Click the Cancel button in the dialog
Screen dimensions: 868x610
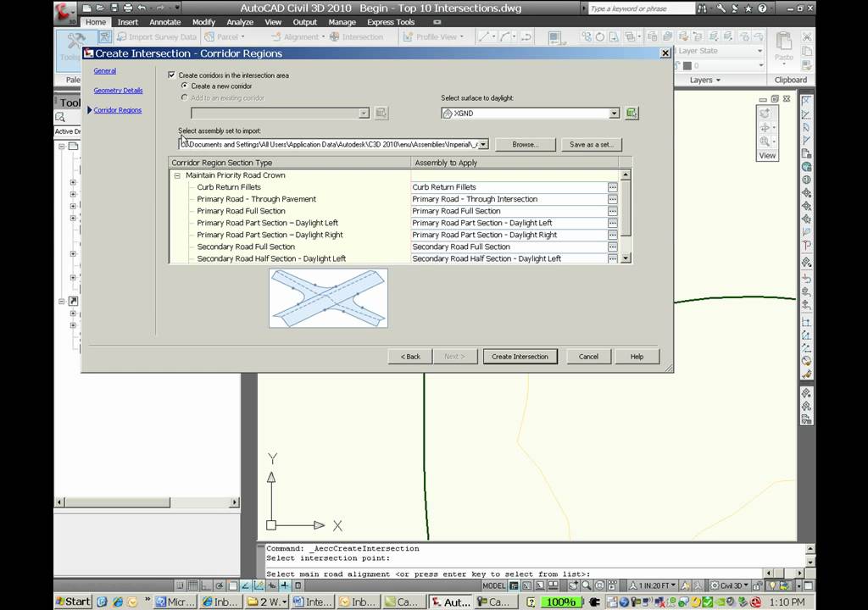click(x=588, y=357)
